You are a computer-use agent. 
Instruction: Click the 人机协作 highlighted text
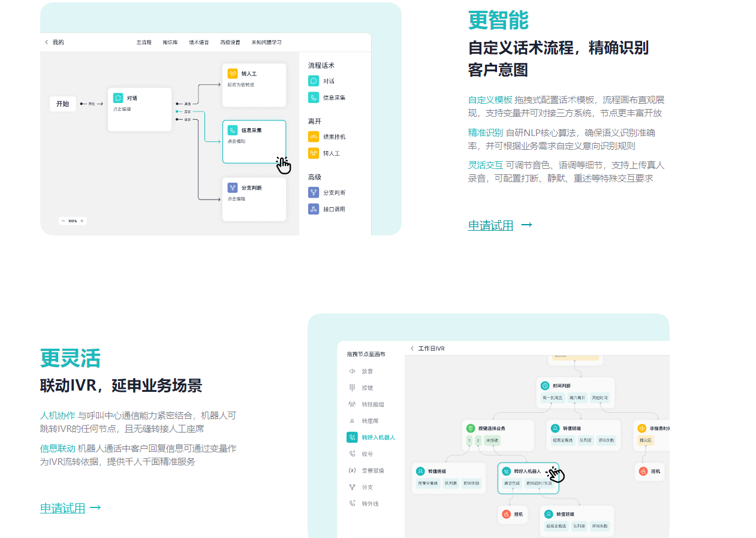(58, 415)
